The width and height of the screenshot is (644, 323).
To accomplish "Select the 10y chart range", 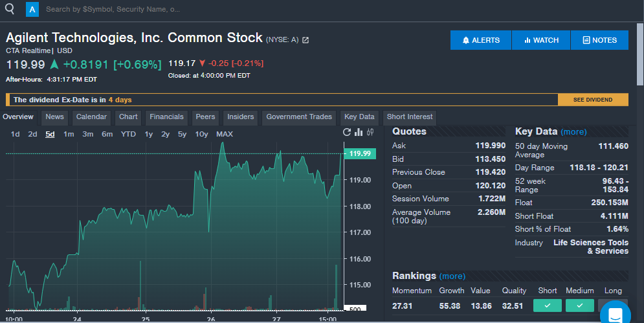I will pyautogui.click(x=201, y=135).
